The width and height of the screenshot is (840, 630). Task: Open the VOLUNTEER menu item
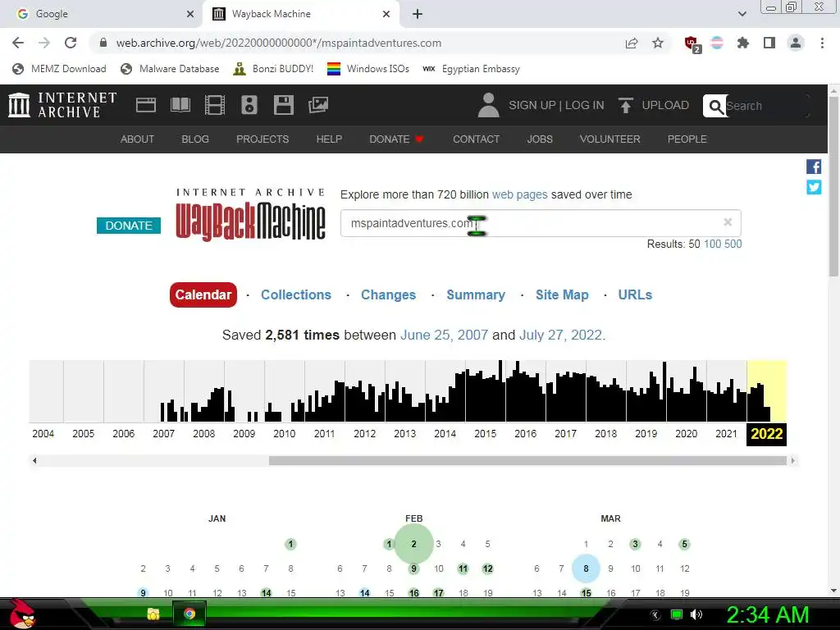(609, 139)
